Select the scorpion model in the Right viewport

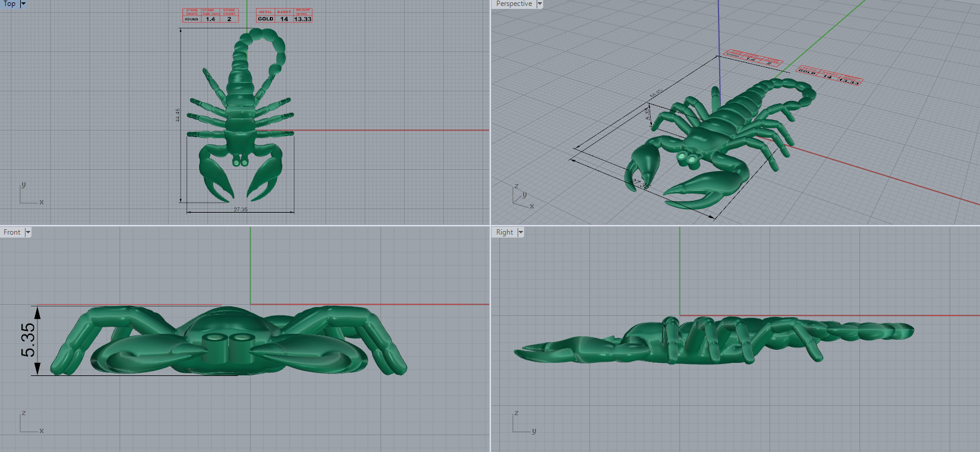click(713, 342)
